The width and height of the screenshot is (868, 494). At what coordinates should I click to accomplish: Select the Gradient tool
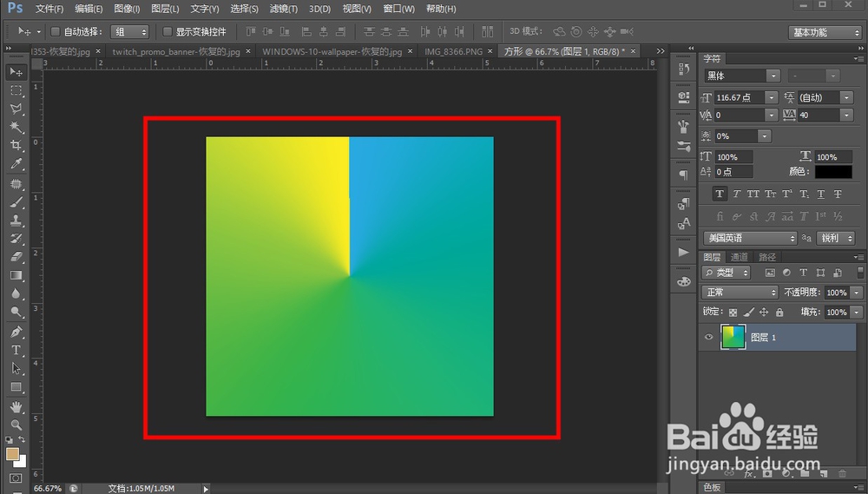tap(16, 275)
